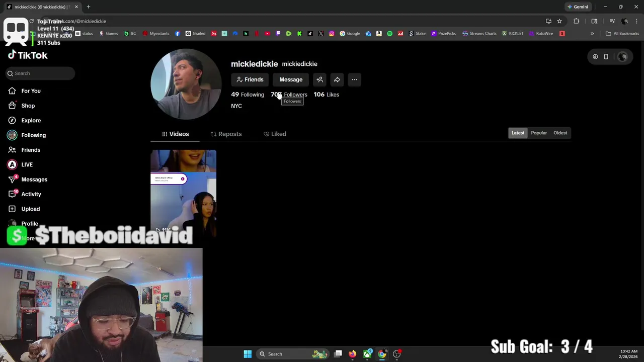
Task: Message mickiedickie
Action: tap(291, 79)
